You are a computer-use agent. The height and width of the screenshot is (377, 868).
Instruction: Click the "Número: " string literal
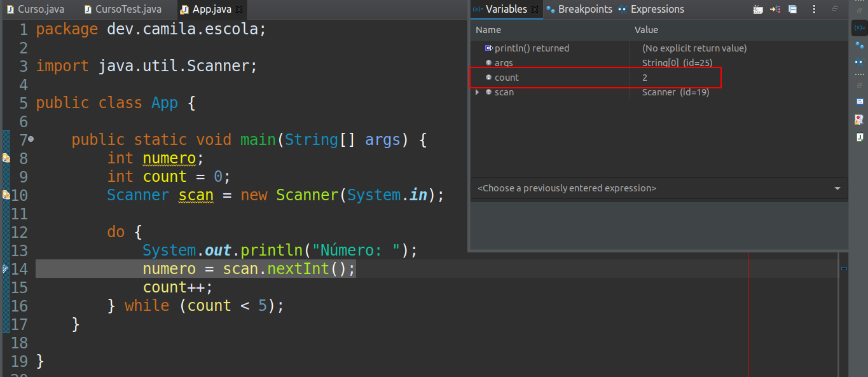355,250
